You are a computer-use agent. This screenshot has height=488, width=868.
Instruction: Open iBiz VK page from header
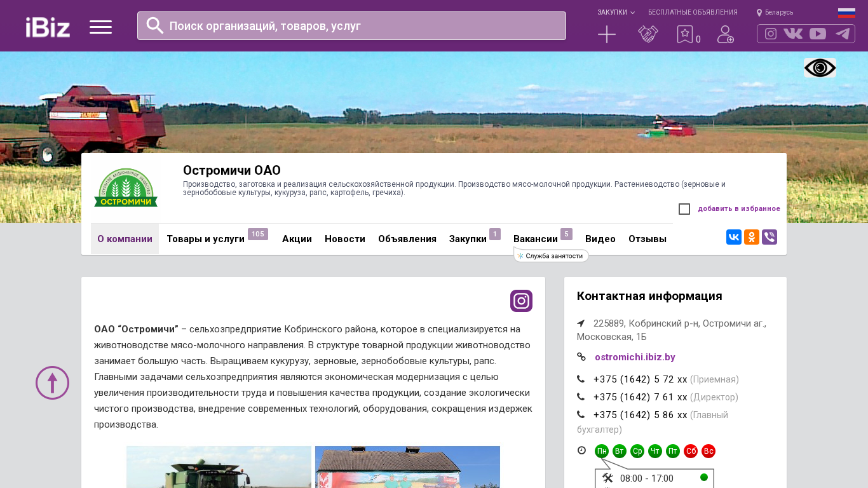tap(793, 34)
